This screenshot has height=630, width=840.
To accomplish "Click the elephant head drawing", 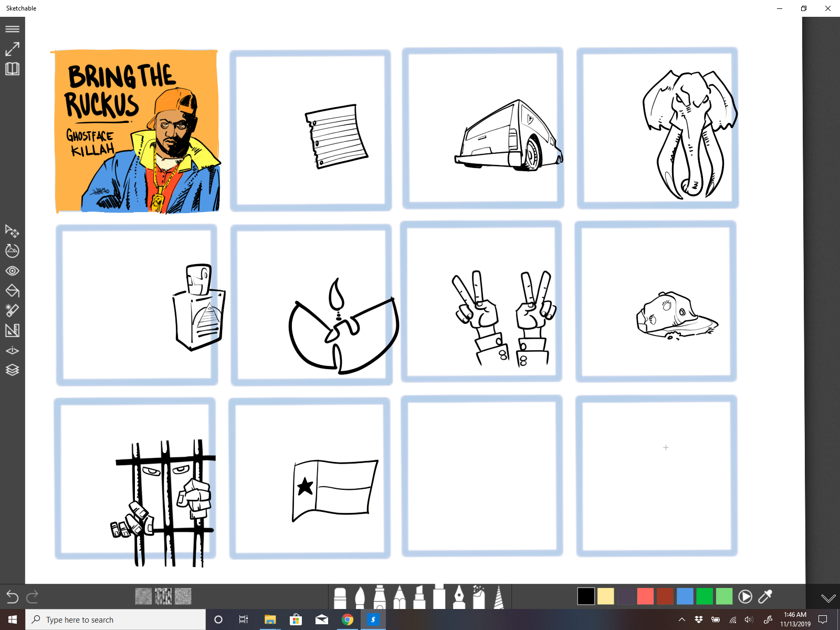I will 690,134.
